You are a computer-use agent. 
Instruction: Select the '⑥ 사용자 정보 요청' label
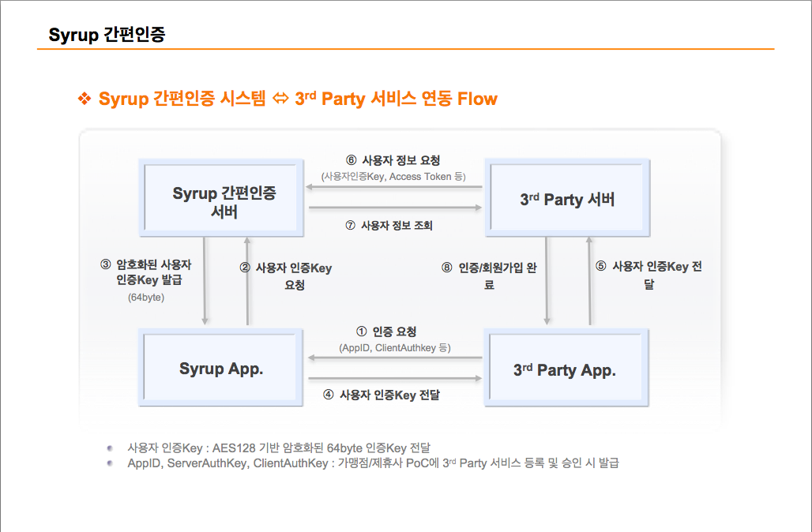click(x=393, y=160)
